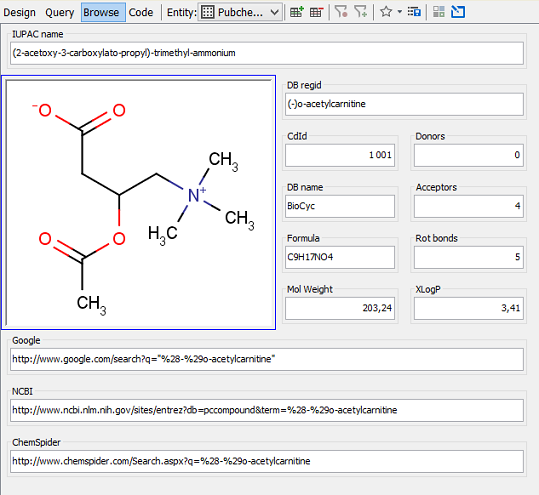
Task: Click the XLogP field showing 3,41
Action: pos(469,308)
